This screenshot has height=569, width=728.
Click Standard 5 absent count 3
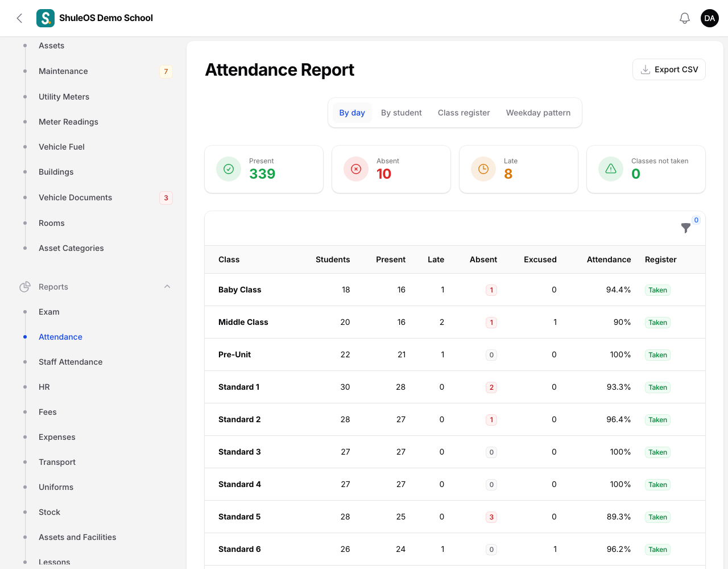coord(491,517)
